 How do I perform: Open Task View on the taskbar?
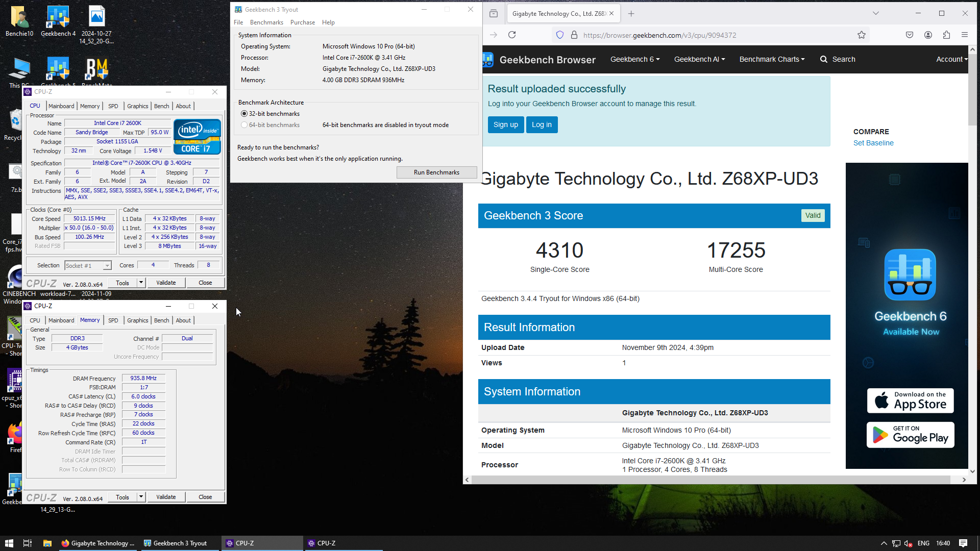click(28, 543)
